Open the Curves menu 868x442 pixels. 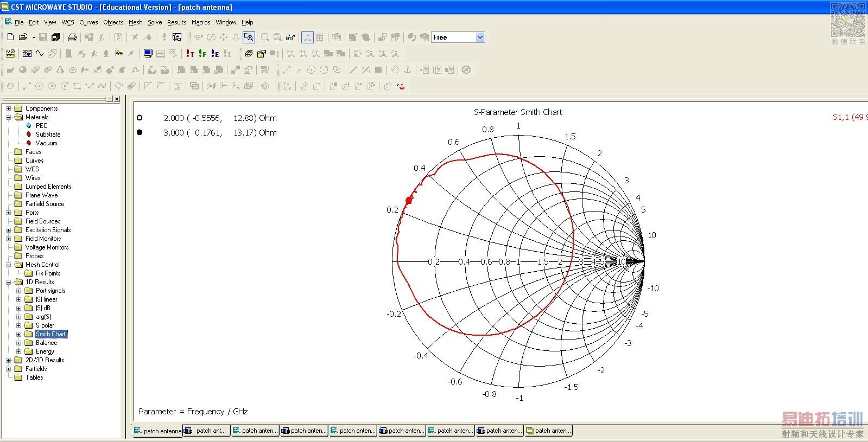[88, 22]
